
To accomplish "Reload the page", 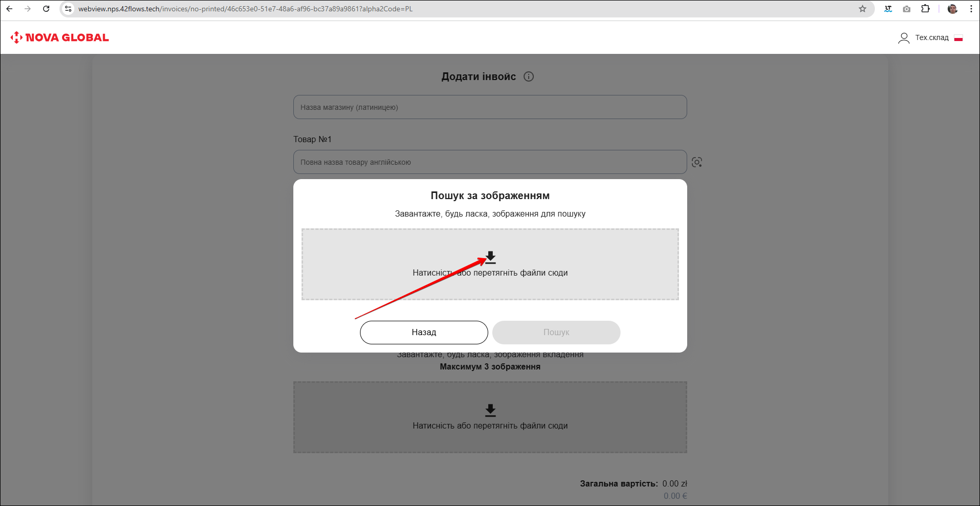I will (46, 9).
